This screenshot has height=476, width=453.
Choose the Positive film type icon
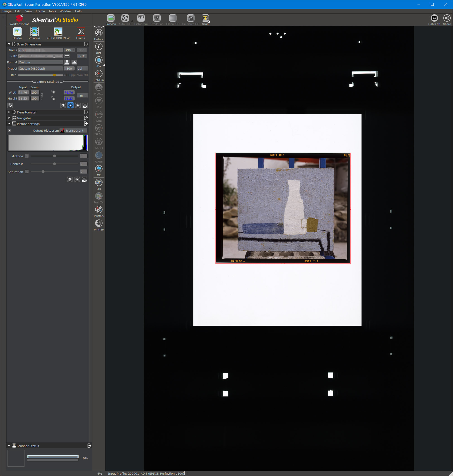coord(34,34)
